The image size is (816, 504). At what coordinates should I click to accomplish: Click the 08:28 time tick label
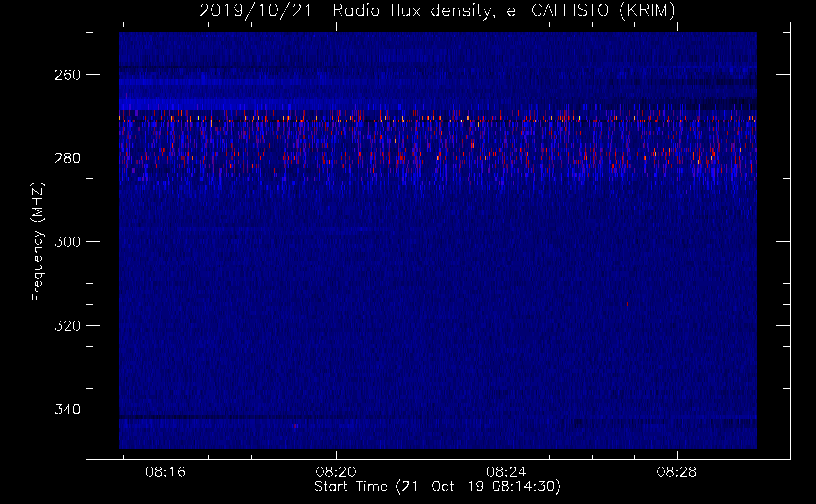coord(677,472)
